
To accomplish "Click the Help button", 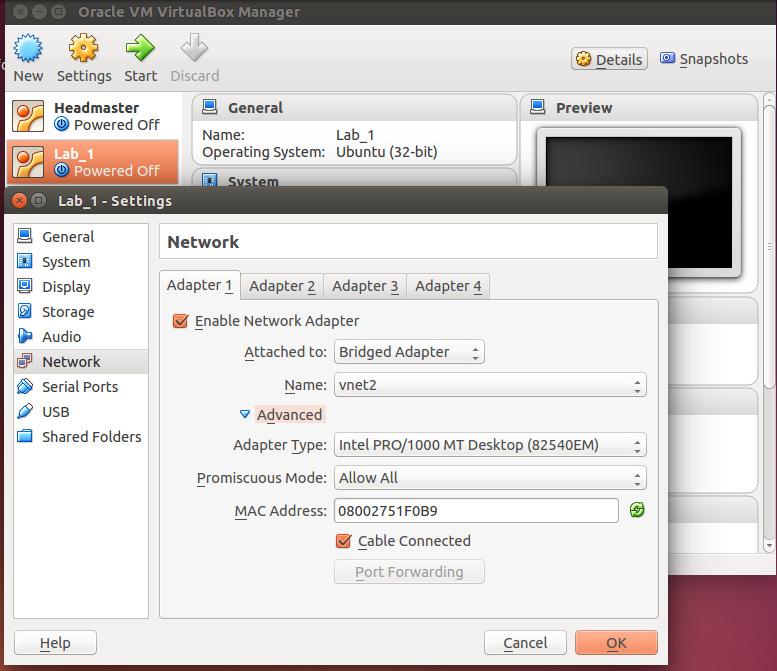I will coord(55,643).
